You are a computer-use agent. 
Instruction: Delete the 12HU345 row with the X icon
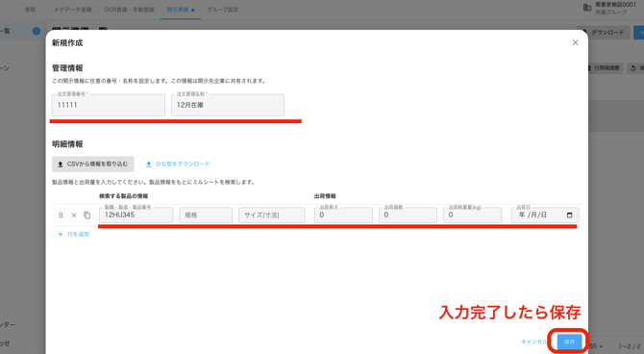[74, 215]
